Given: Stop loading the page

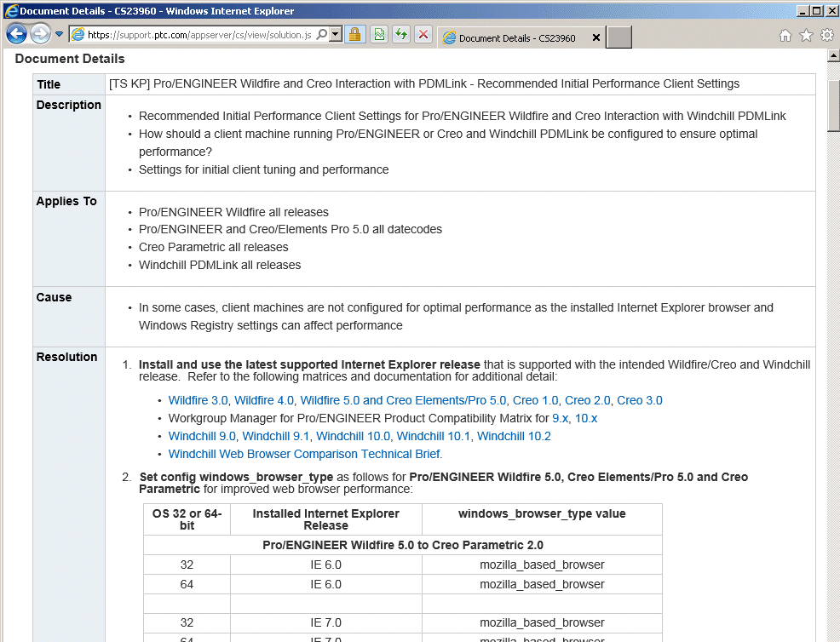Looking at the screenshot, I should pyautogui.click(x=423, y=36).
